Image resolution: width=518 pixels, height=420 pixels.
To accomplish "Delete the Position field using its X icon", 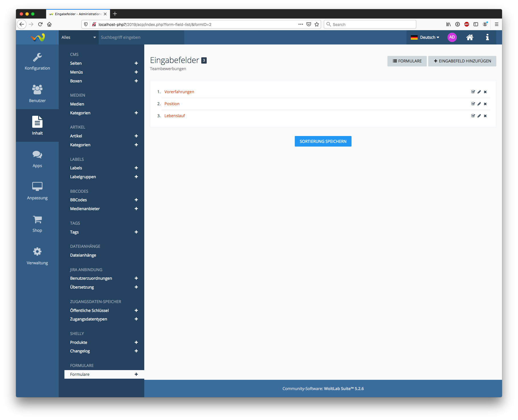I will tap(485, 104).
